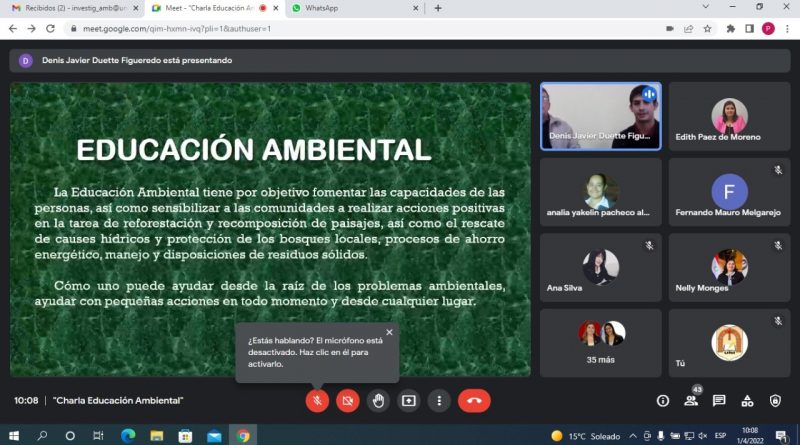800x445 pixels.
Task: Show the participants list
Action: tap(691, 400)
